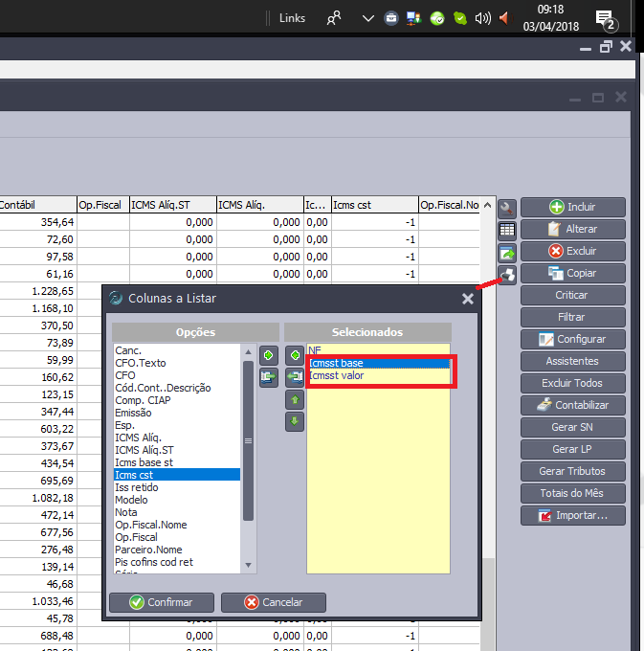Image resolution: width=644 pixels, height=651 pixels.
Task: Click the Criticar button
Action: coord(572,295)
